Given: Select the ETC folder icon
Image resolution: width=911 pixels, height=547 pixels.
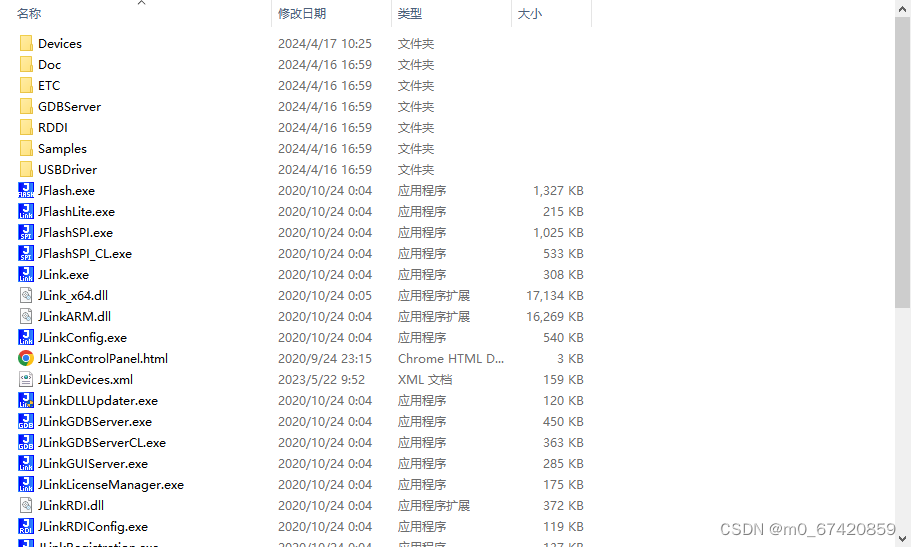Looking at the screenshot, I should point(26,85).
